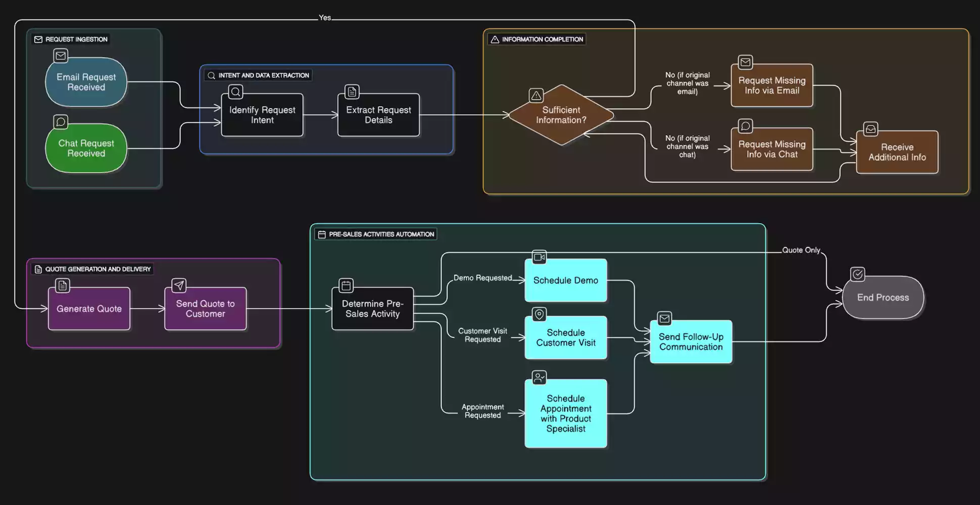Click the paper plane icon on Send Quote

click(179, 286)
